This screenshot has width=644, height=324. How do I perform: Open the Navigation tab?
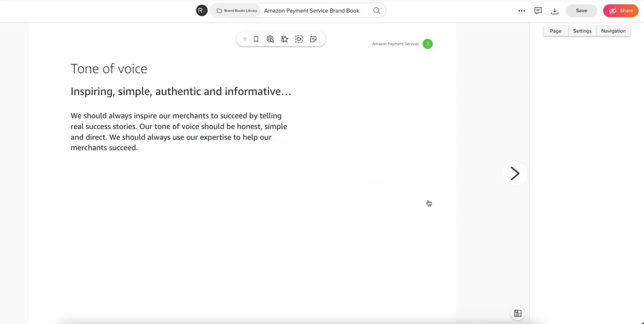[613, 31]
